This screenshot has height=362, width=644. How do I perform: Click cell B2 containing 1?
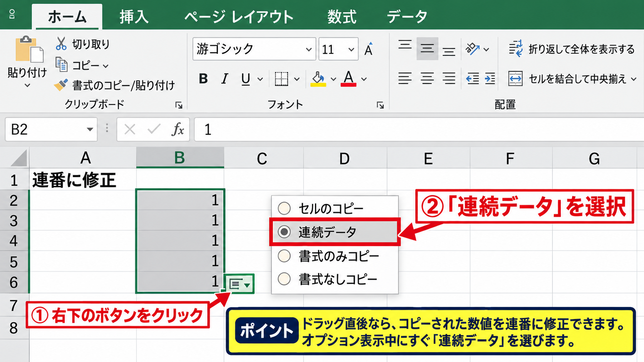coord(180,200)
